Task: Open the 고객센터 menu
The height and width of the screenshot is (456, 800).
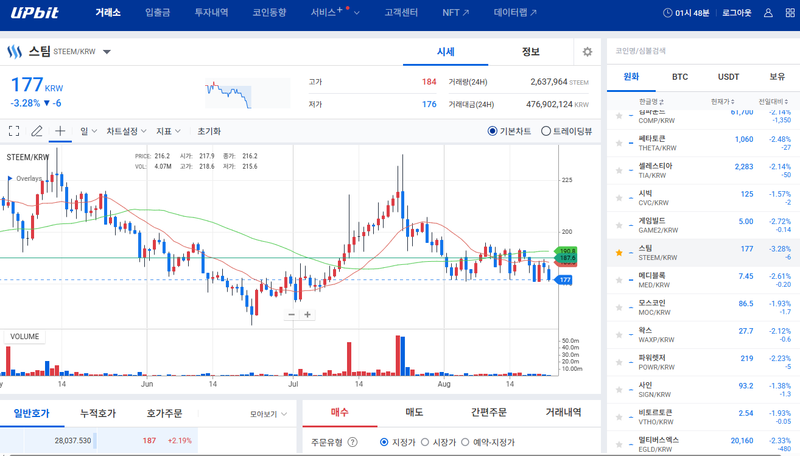Action: (401, 13)
